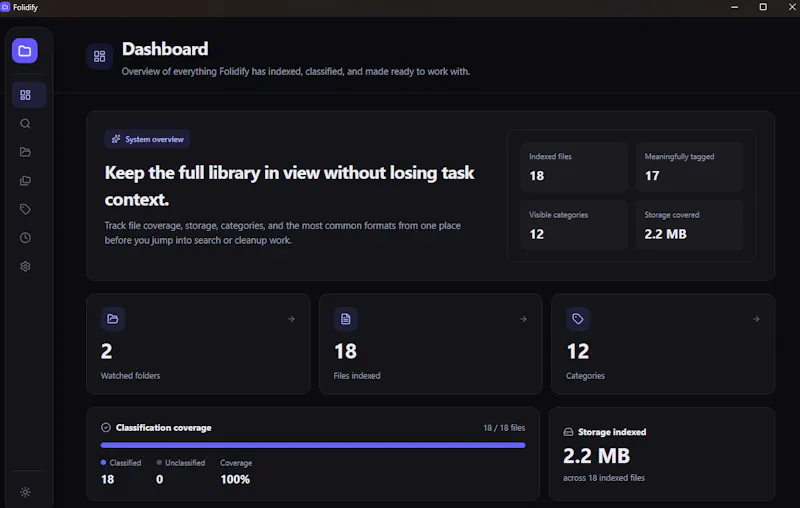
Task: Click the Watched folders card folder icon
Action: point(113,319)
